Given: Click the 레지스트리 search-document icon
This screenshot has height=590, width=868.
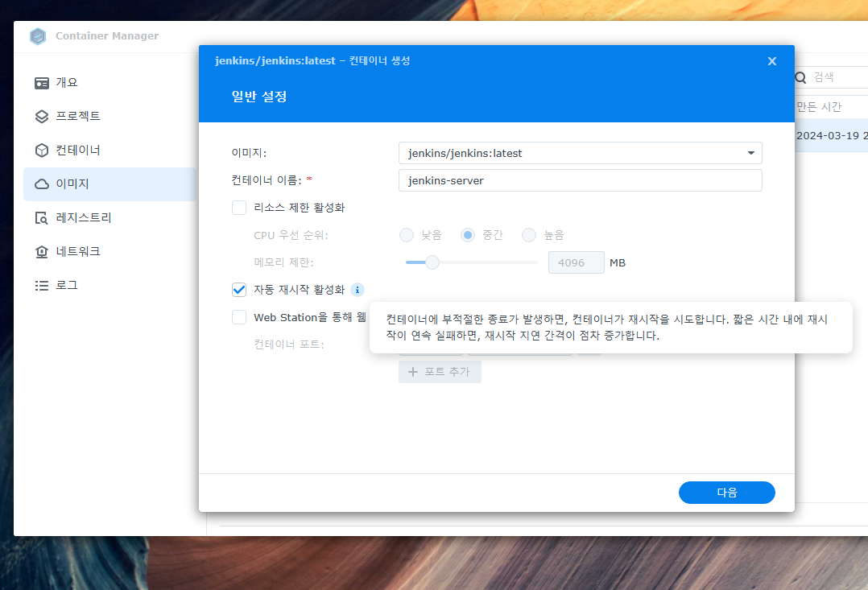Looking at the screenshot, I should point(42,218).
